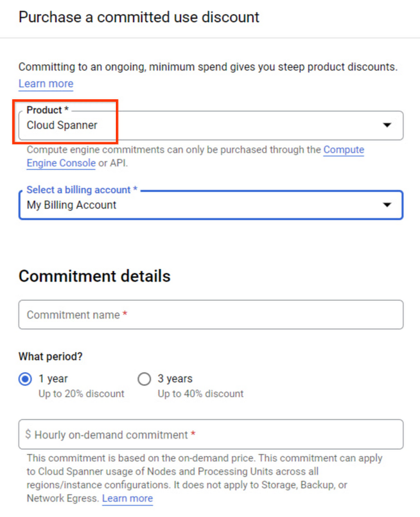
Task: Click the Up to 40% discount text
Action: 200,393
